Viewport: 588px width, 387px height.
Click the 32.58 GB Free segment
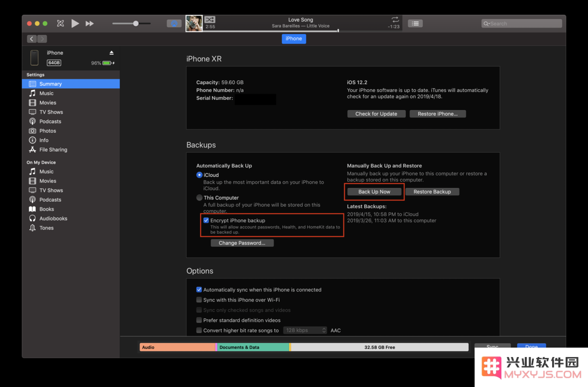point(380,347)
